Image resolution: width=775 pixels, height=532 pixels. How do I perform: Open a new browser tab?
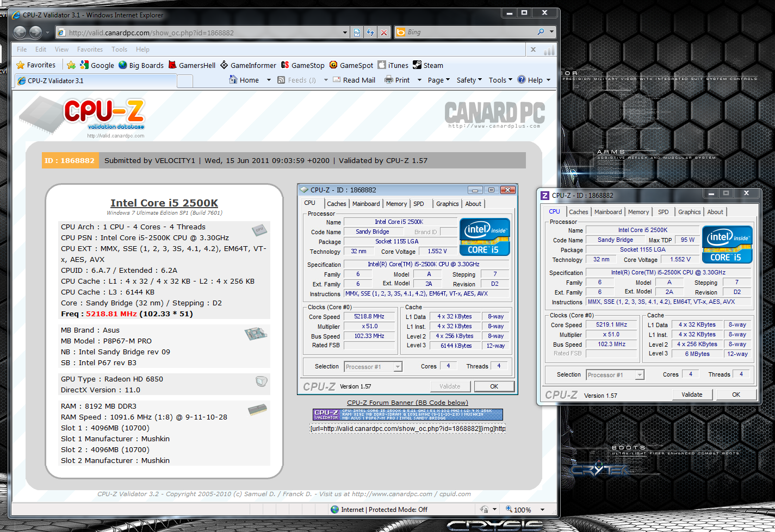pyautogui.click(x=185, y=81)
